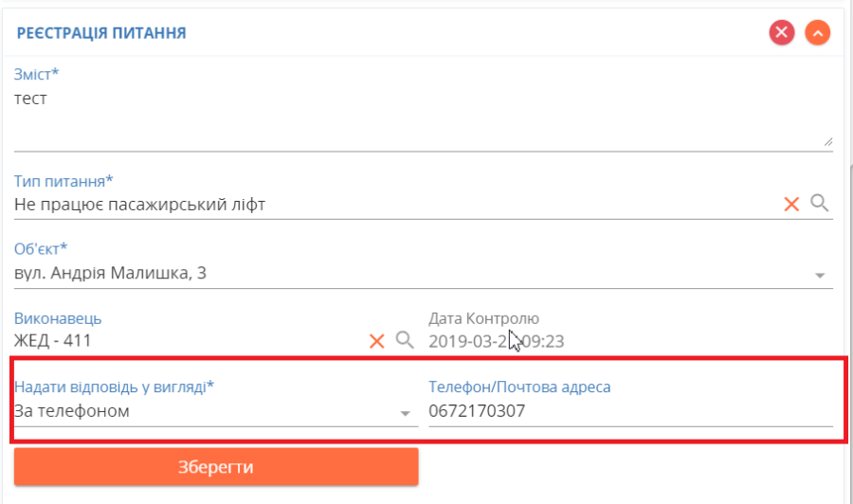Grab the Зміст textarea resize handle
The height and width of the screenshot is (504, 853).
[x=827, y=141]
